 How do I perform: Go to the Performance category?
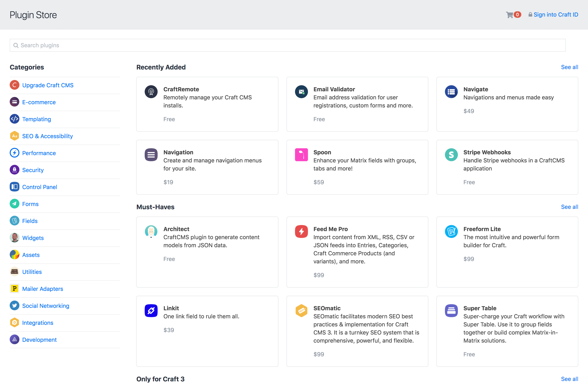pyautogui.click(x=39, y=153)
